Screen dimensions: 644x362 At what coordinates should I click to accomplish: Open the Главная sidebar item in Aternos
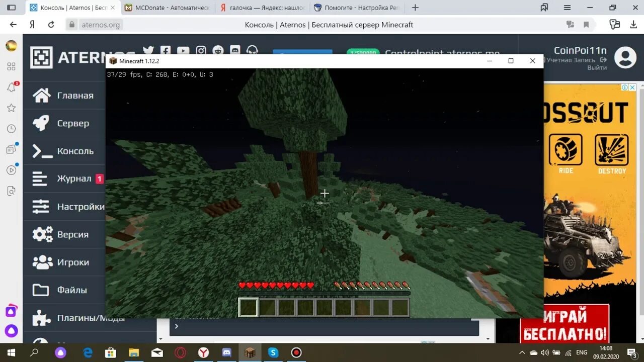click(64, 96)
